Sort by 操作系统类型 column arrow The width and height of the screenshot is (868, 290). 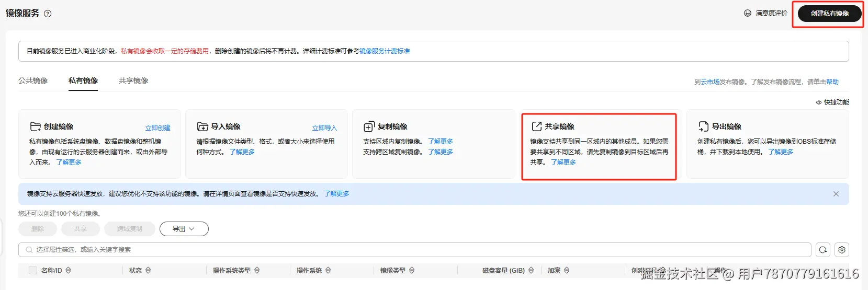(257, 270)
